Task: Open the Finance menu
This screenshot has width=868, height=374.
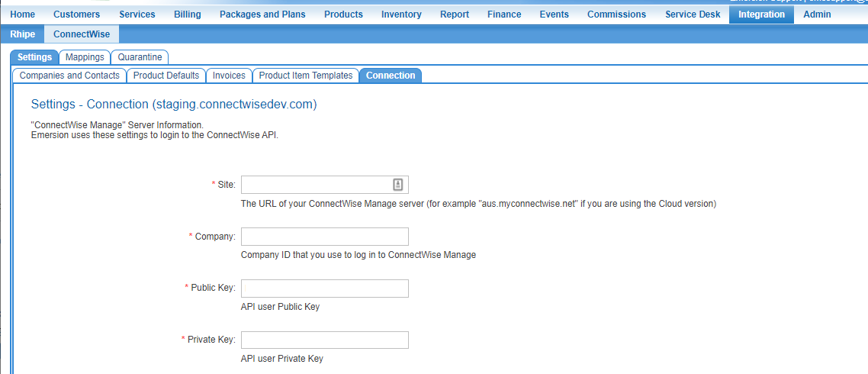Action: pyautogui.click(x=505, y=15)
